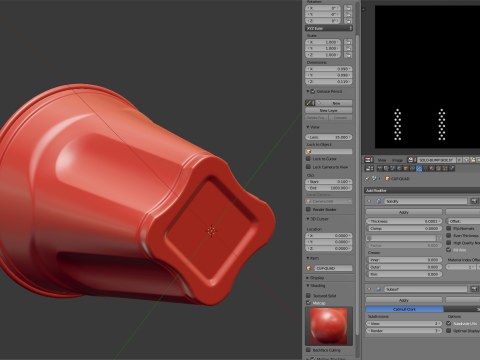Click the CUPQUAD object icon in Item panel

pyautogui.click(x=309, y=268)
